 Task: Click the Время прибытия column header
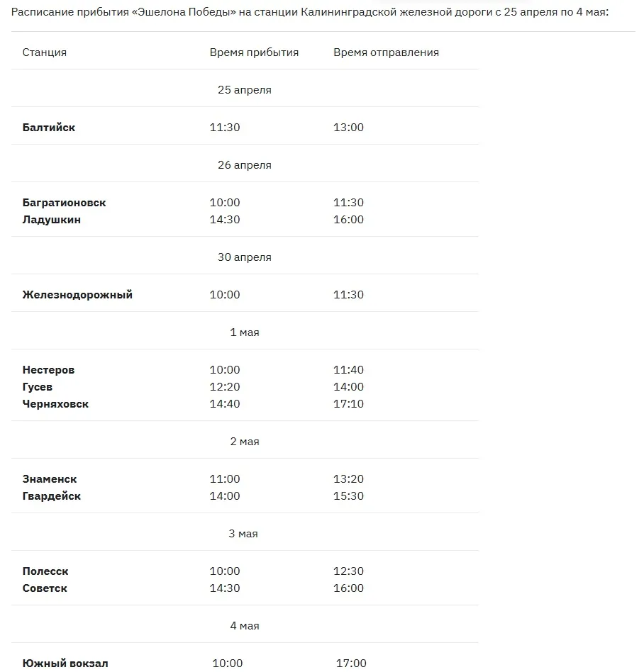coord(254,52)
